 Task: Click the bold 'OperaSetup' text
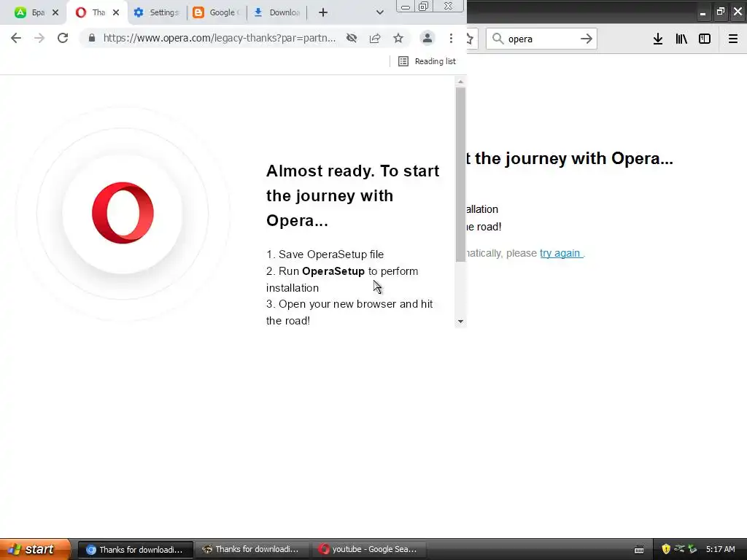(333, 271)
